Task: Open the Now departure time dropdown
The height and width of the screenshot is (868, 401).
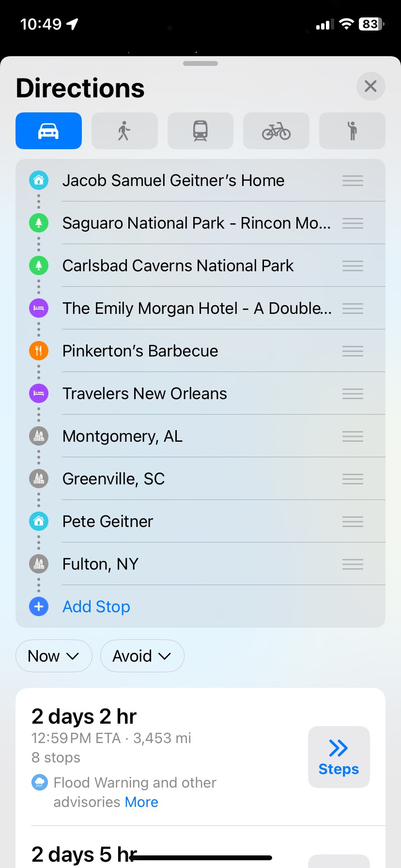Action: point(54,656)
